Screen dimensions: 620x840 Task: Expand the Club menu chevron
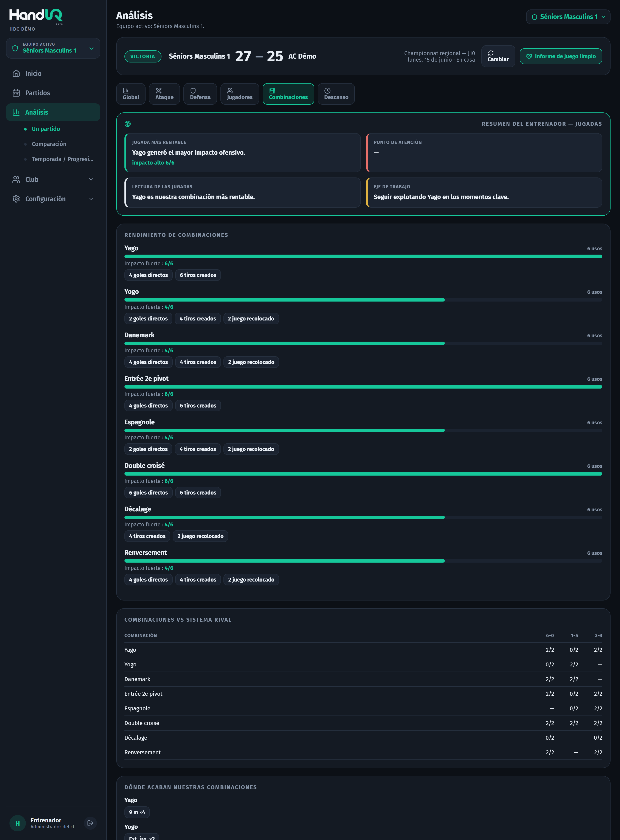91,179
